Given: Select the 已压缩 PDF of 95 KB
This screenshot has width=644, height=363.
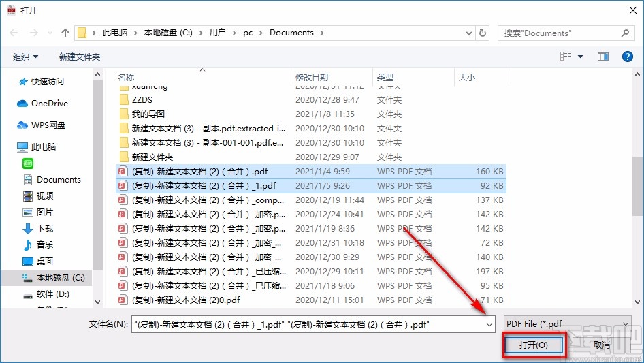Looking at the screenshot, I should [311, 286].
